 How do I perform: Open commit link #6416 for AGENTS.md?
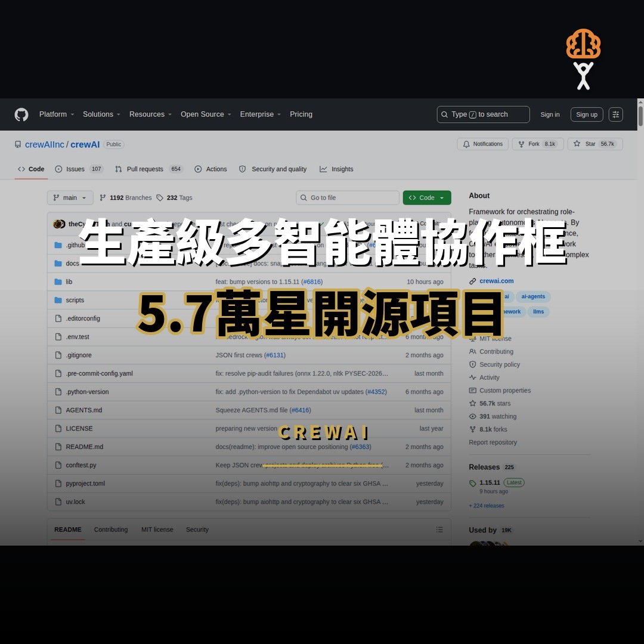(300, 410)
